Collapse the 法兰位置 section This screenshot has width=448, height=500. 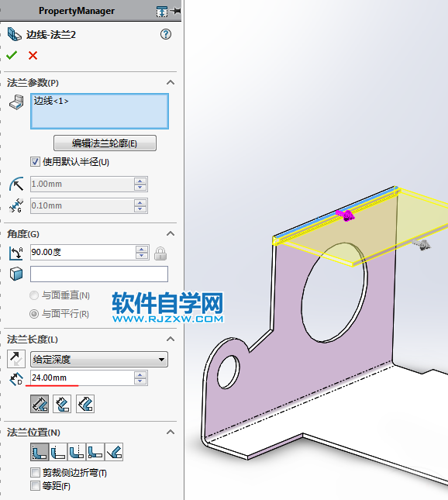coord(171,432)
